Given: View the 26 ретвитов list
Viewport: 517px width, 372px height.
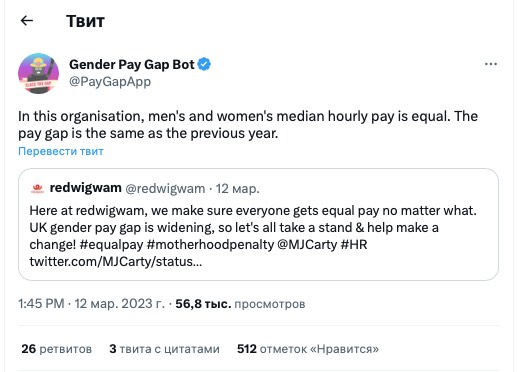Looking at the screenshot, I should [57, 349].
